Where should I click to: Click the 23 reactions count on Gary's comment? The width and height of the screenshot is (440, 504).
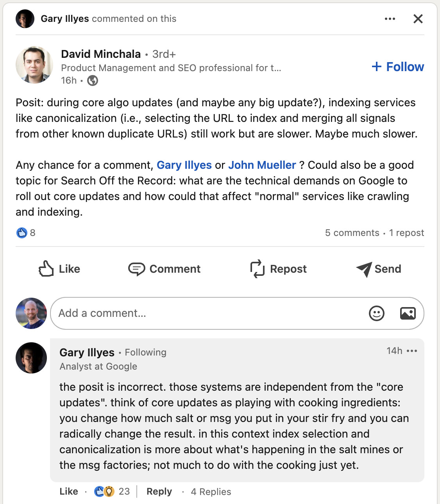(124, 491)
